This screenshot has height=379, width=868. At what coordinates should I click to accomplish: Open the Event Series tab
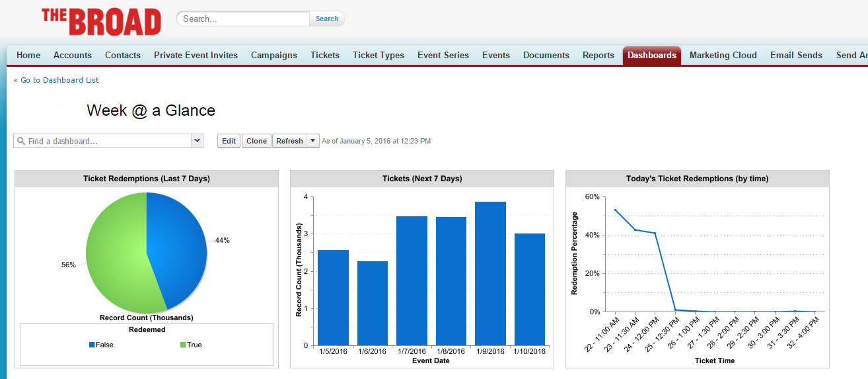pos(443,56)
